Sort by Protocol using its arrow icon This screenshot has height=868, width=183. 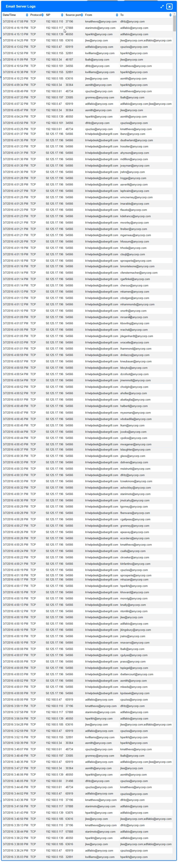43,15
